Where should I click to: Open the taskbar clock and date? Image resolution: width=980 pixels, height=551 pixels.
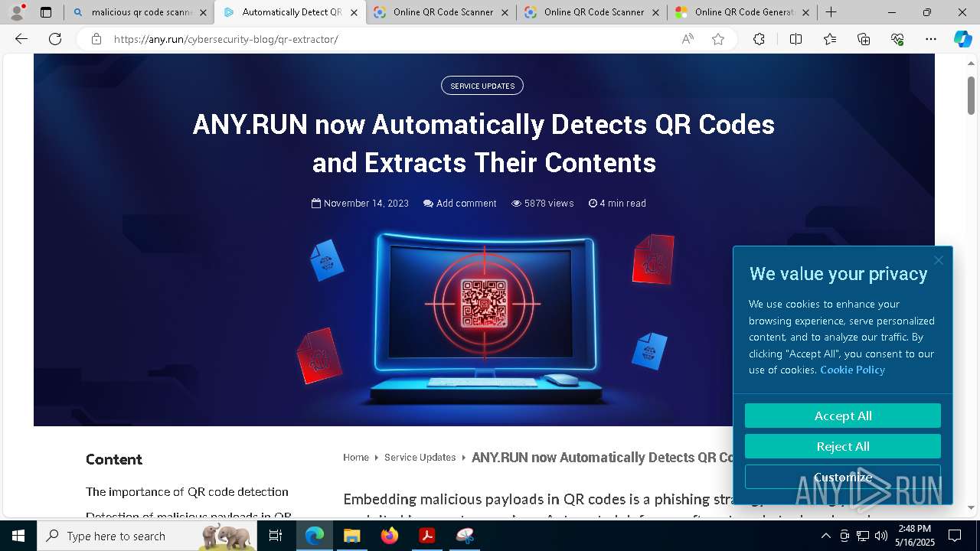pos(914,536)
